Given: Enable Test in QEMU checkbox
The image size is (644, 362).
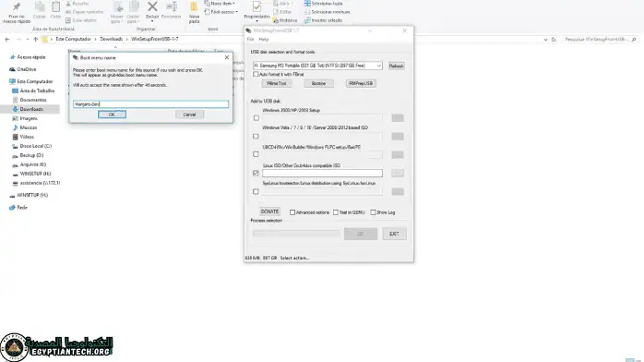Looking at the screenshot, I should [x=336, y=212].
